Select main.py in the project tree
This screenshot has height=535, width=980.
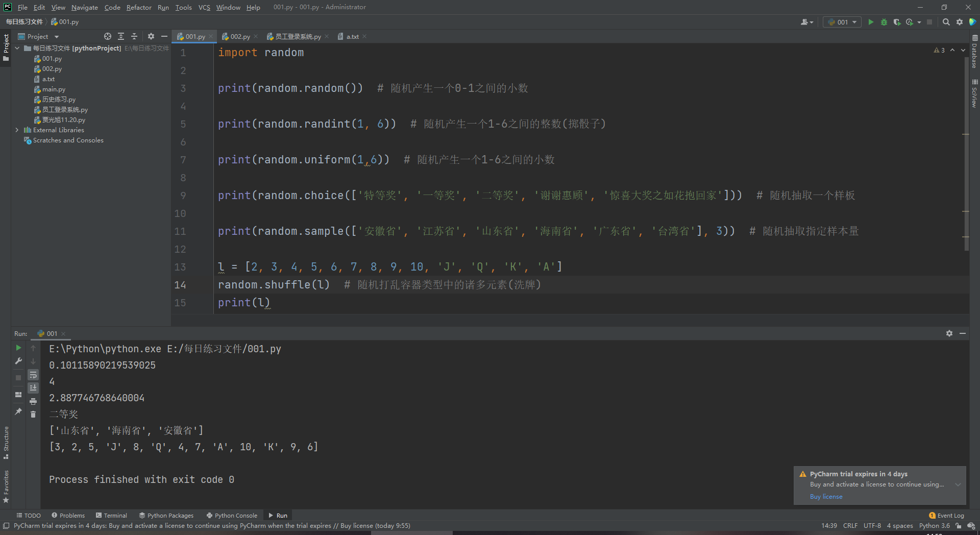tap(54, 89)
